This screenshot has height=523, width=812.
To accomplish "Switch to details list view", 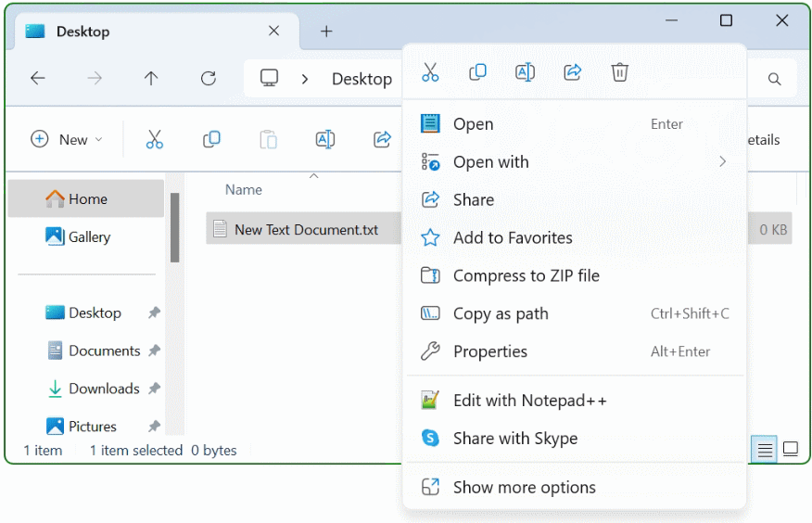I will (765, 450).
